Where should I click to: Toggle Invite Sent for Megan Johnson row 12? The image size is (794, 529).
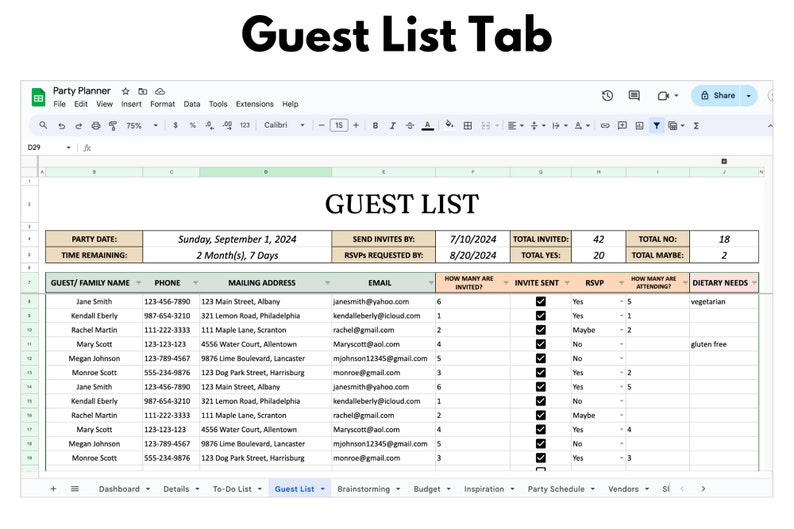[541, 358]
